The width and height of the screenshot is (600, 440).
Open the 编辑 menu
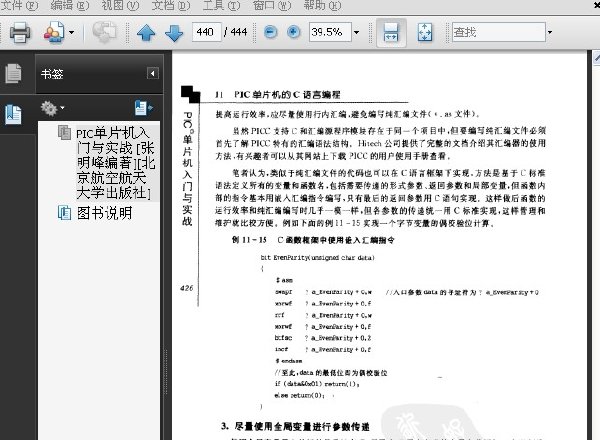70,5
